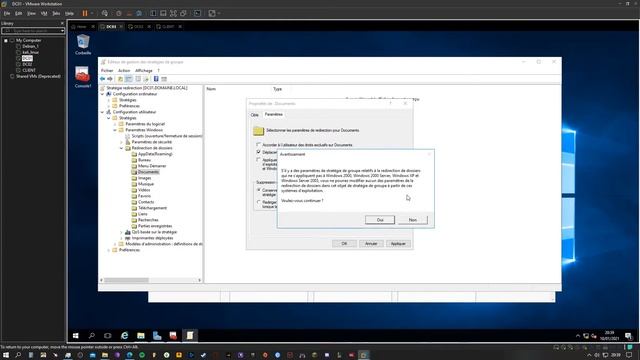Viewport: 640px width, 360px height.
Task: Select the Conserver le dossier radio button
Action: point(259,190)
